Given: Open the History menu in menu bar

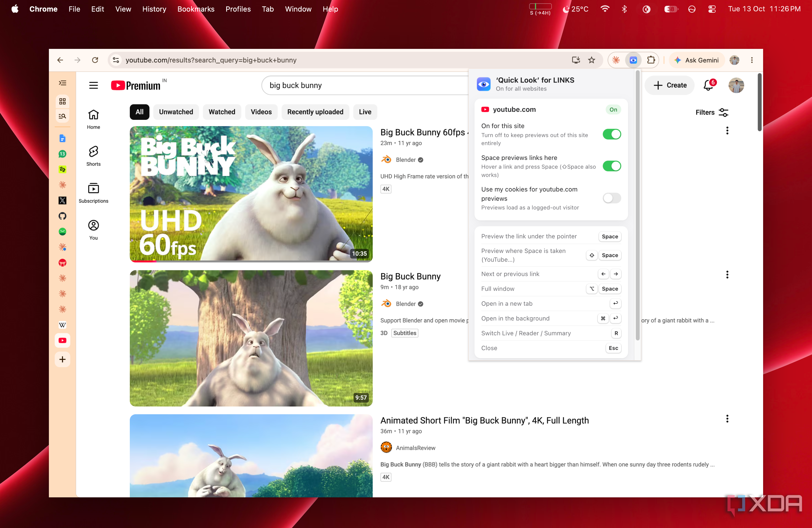Looking at the screenshot, I should click(154, 9).
